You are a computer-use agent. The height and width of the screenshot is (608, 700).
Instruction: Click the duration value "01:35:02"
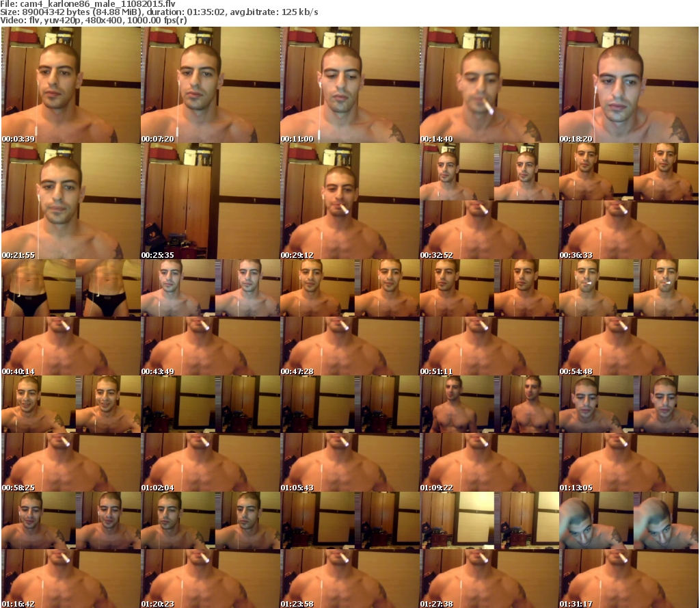pyautogui.click(x=206, y=12)
